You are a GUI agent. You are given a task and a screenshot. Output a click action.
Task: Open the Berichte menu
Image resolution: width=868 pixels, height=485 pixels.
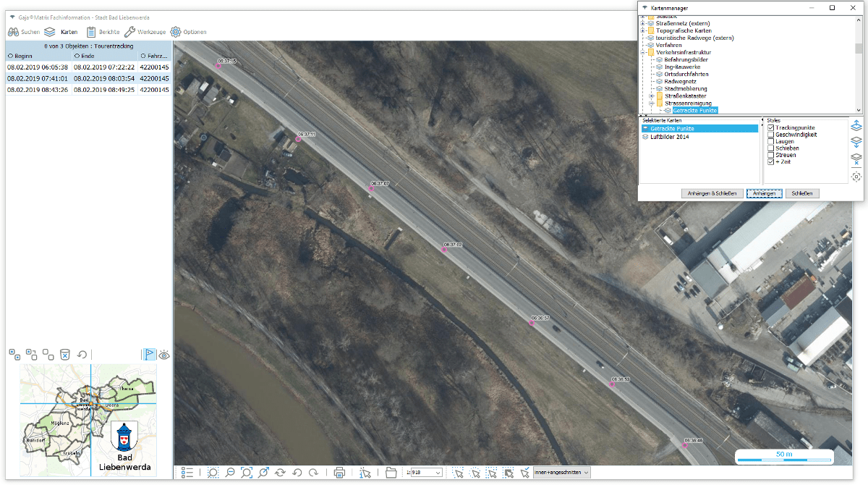point(103,32)
